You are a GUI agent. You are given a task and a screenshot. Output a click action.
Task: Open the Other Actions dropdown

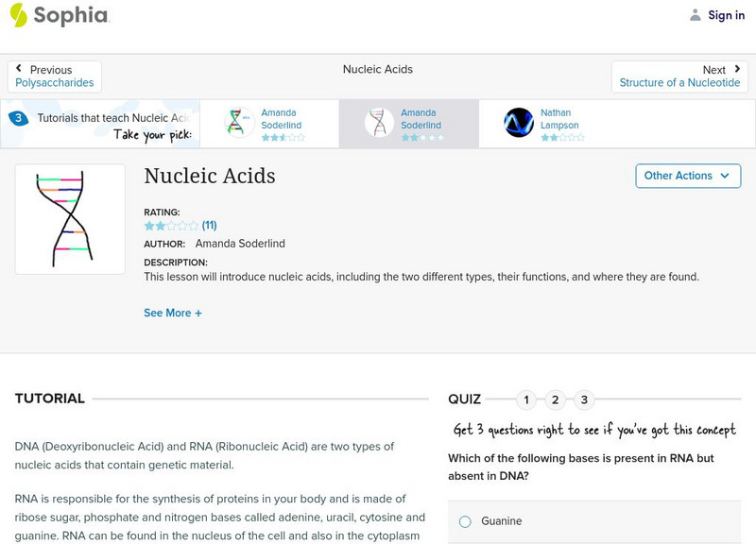[687, 176]
